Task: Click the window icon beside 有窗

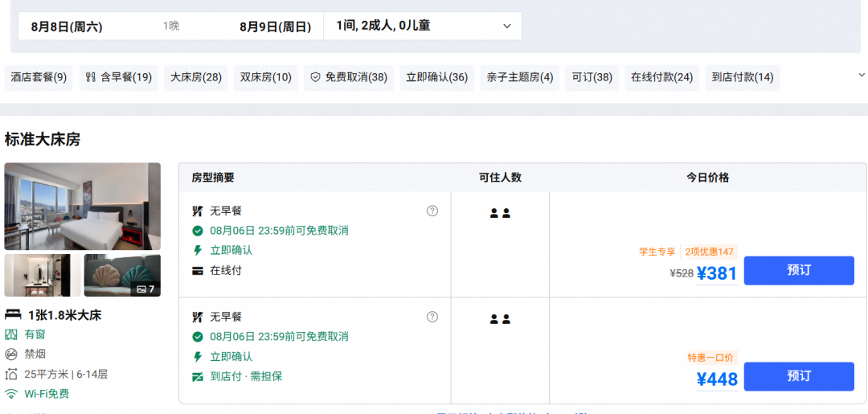Action: pyautogui.click(x=11, y=335)
